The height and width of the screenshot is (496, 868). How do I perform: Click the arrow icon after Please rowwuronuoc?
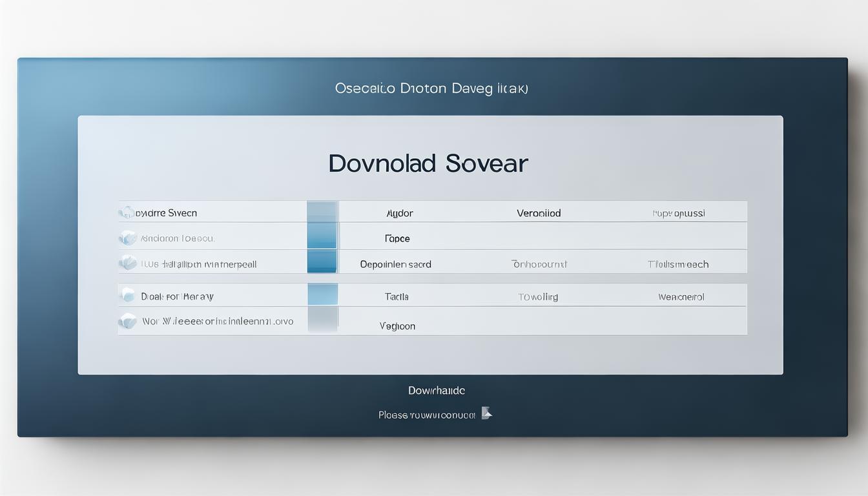[486, 414]
